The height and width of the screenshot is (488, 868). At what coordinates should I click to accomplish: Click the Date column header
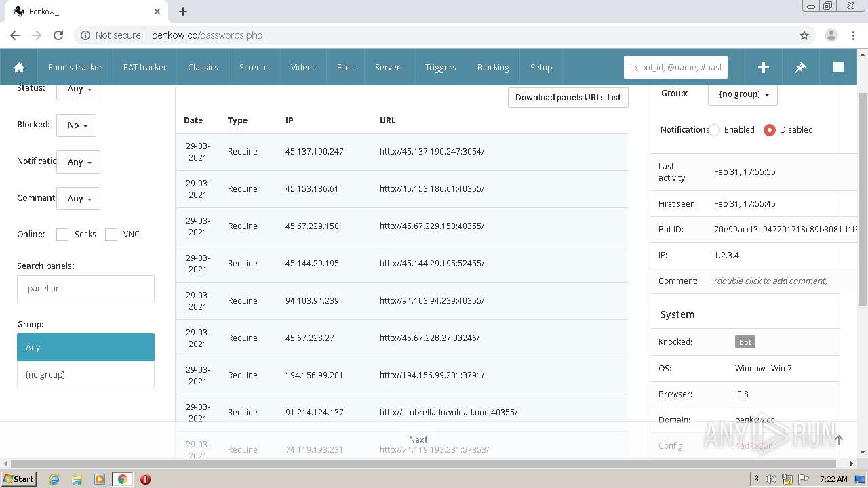pyautogui.click(x=193, y=121)
